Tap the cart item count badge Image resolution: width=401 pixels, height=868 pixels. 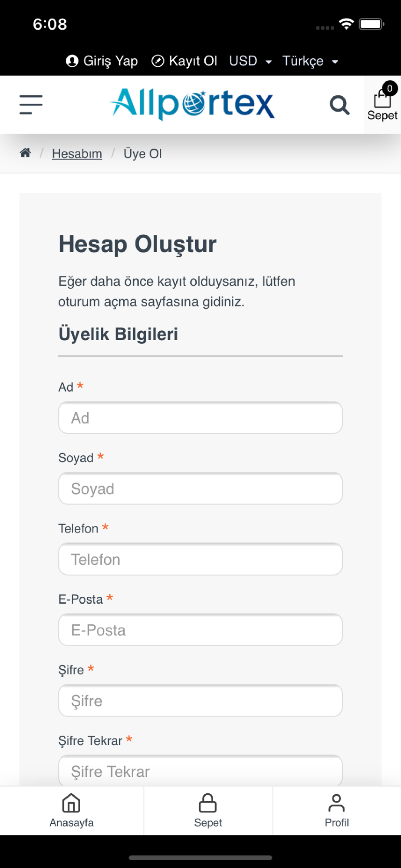(x=390, y=89)
